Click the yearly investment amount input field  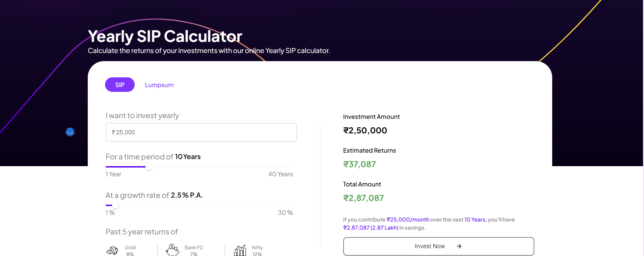coord(201,132)
